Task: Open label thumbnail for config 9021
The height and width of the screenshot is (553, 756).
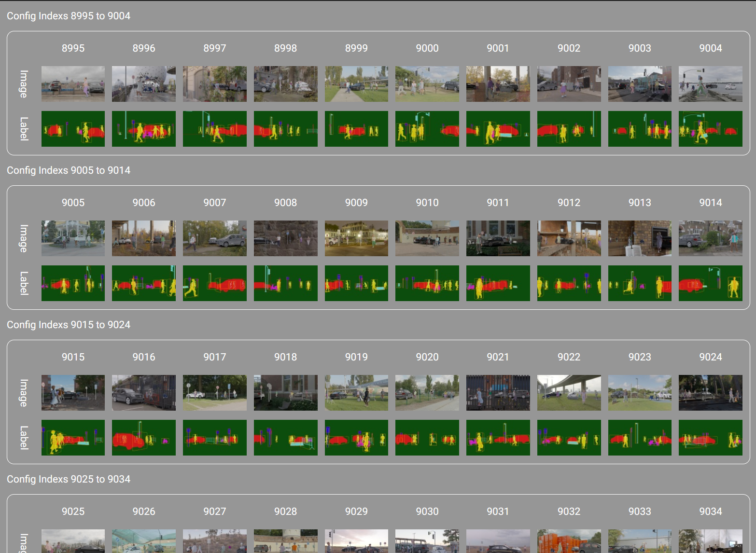Action: coord(498,438)
